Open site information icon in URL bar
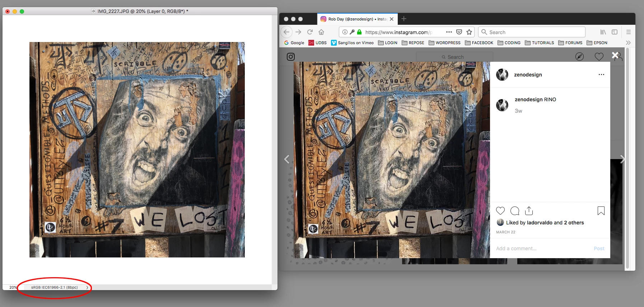644x307 pixels. coord(345,32)
